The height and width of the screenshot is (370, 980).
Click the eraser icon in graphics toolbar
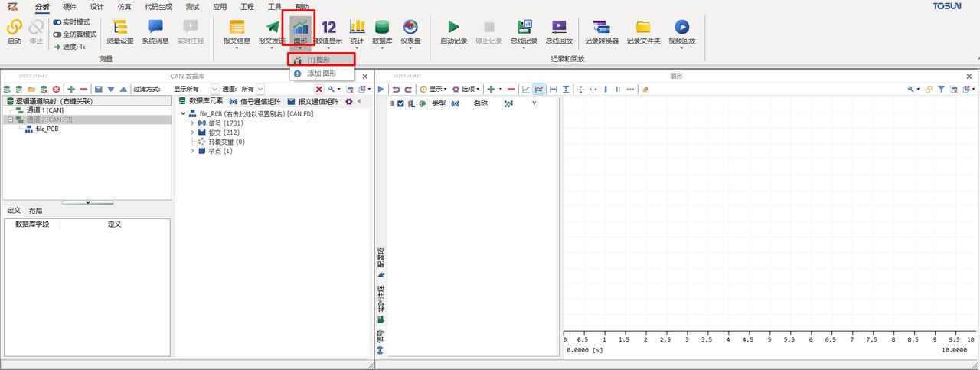645,90
